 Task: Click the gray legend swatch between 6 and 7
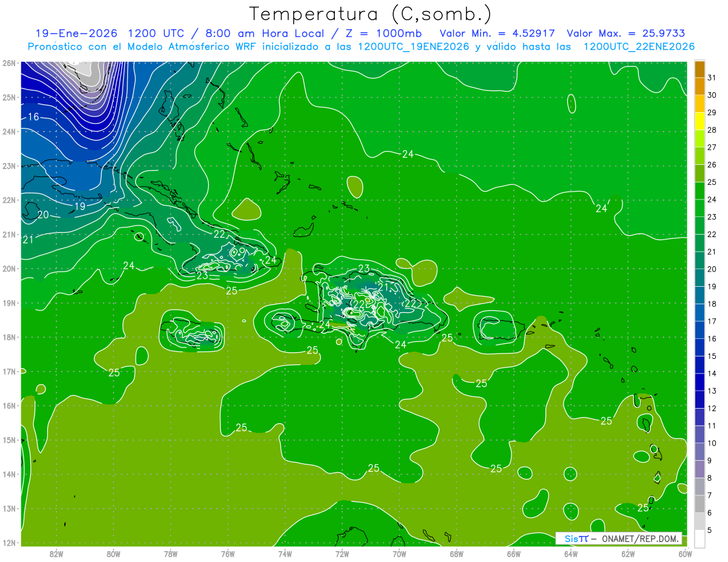tap(699, 504)
